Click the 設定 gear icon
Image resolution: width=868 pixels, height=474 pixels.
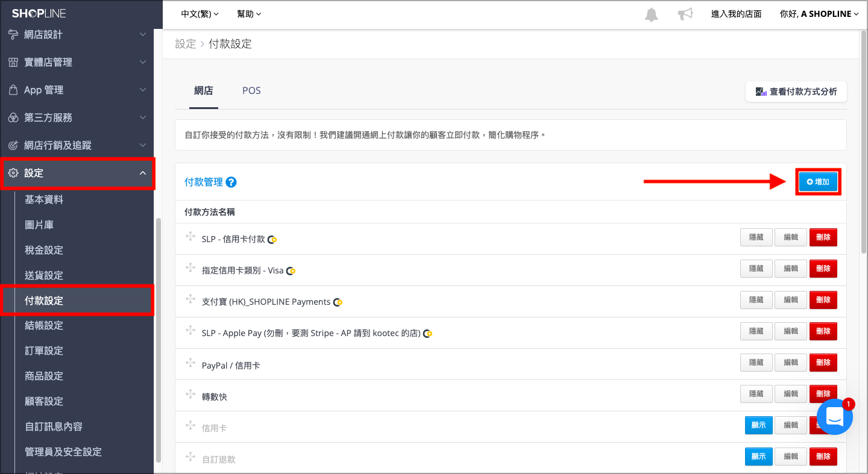coord(13,173)
